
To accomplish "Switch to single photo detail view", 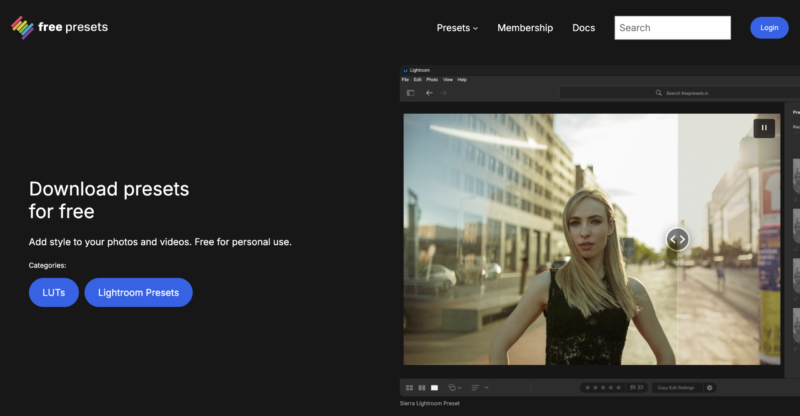I will click(434, 388).
